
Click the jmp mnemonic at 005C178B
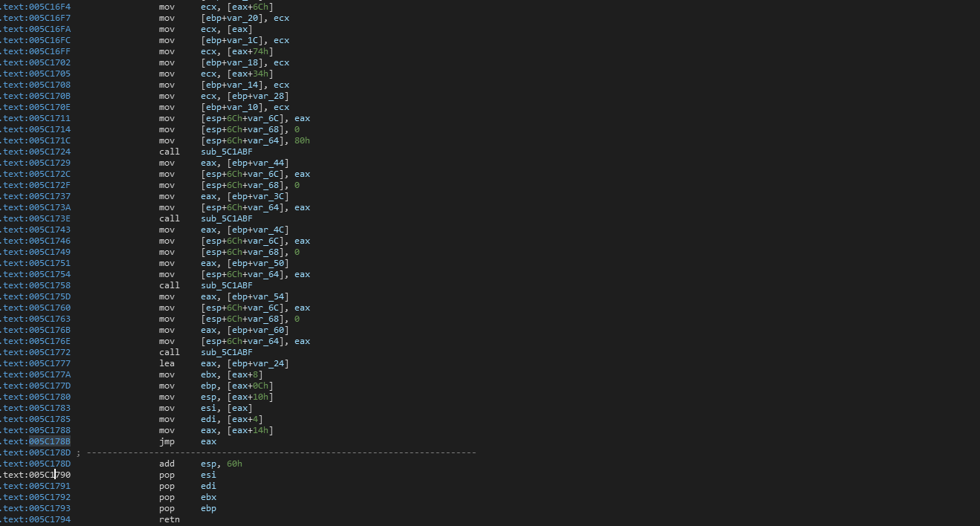[x=167, y=441]
